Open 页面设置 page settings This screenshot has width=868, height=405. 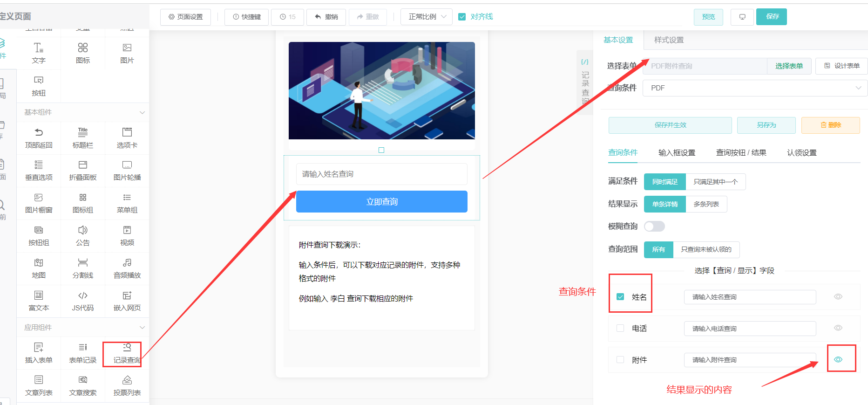click(x=185, y=17)
